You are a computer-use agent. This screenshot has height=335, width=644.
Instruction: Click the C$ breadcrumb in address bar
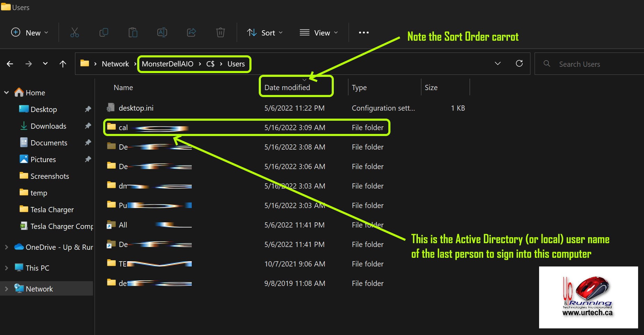[x=210, y=64]
